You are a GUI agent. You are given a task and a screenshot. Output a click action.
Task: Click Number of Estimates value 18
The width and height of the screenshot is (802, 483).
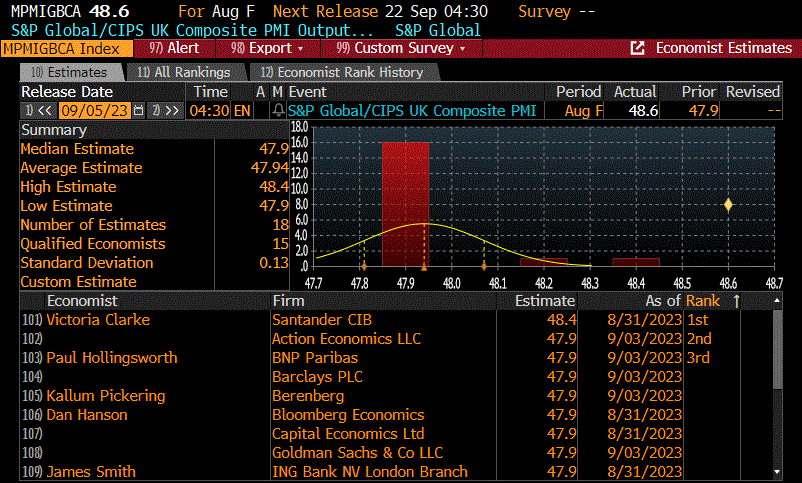[x=280, y=225]
